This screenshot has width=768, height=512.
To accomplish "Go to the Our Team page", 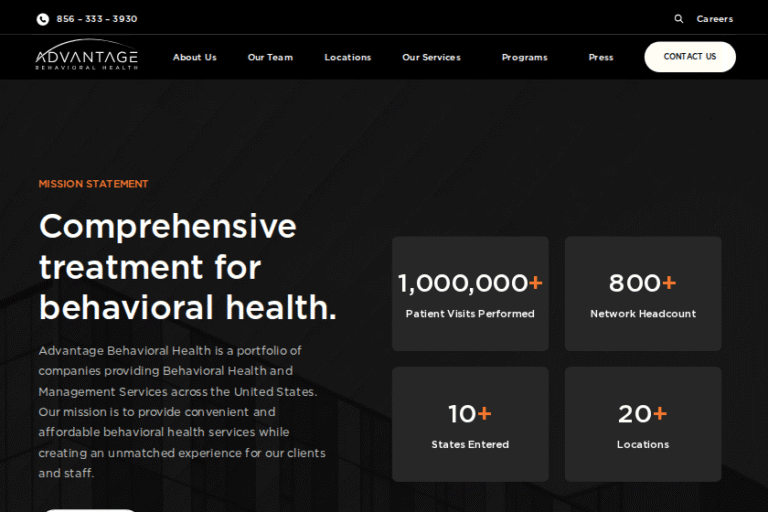I will click(270, 58).
